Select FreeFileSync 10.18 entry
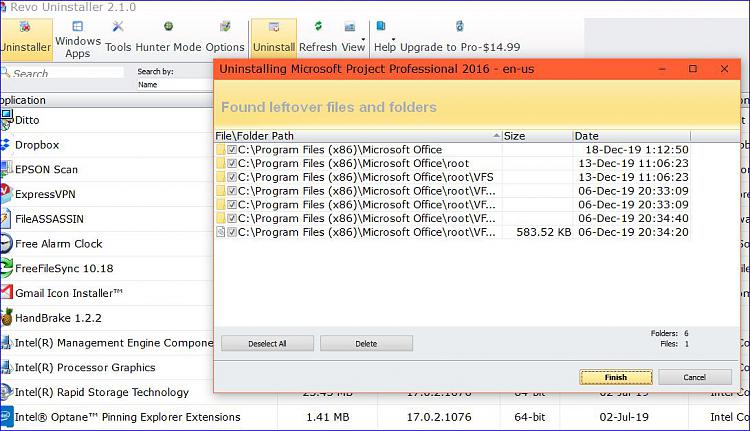This screenshot has width=750, height=431. (106, 268)
